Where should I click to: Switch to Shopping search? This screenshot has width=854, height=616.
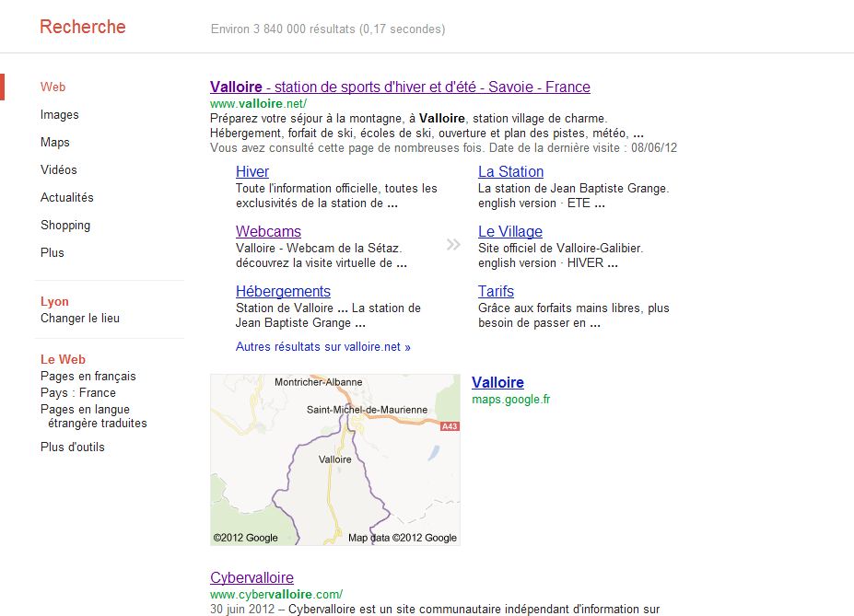tap(65, 226)
